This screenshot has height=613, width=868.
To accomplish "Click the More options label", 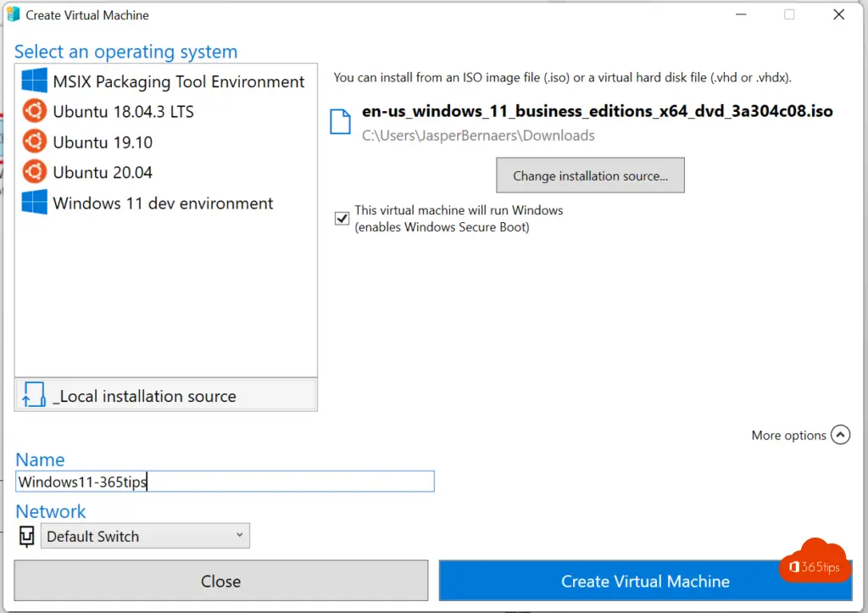I will 789,435.
